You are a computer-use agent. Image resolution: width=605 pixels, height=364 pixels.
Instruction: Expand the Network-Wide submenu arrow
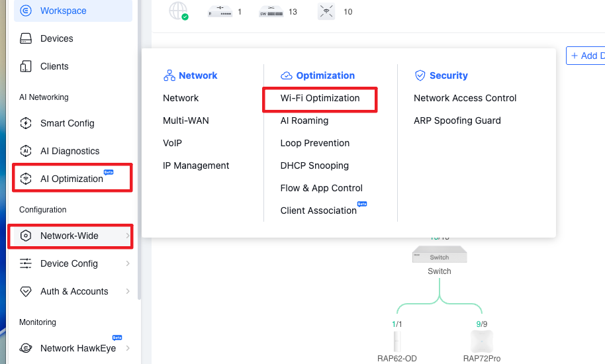[x=127, y=236]
